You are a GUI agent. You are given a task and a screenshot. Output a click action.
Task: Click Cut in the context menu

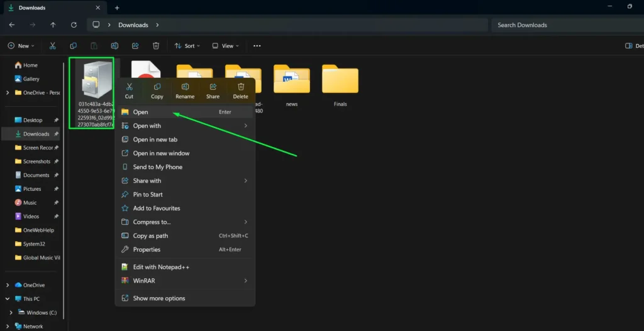coord(129,91)
